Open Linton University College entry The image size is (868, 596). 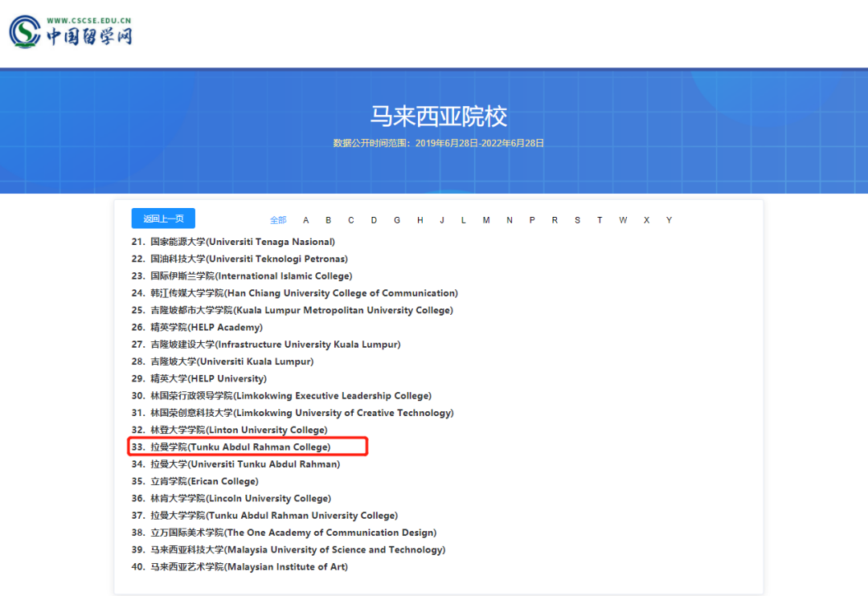[x=229, y=431]
